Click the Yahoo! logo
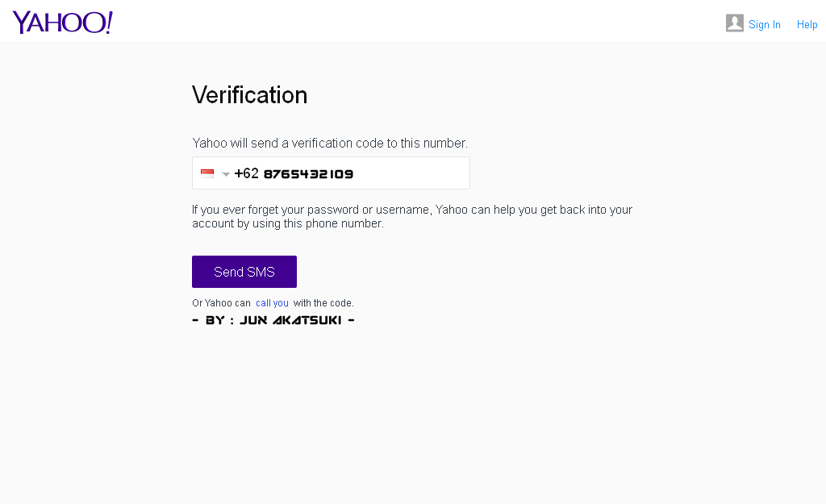826x504 pixels. (62, 23)
